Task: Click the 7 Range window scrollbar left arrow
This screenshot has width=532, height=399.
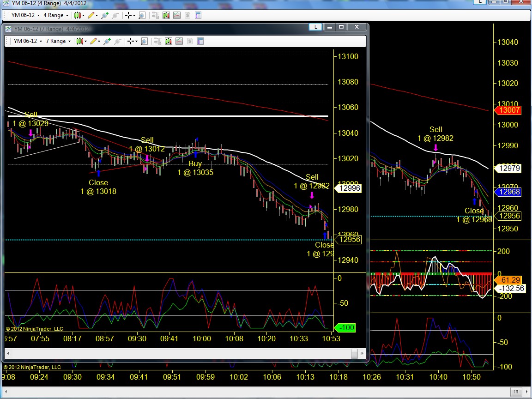Action: 8,354
